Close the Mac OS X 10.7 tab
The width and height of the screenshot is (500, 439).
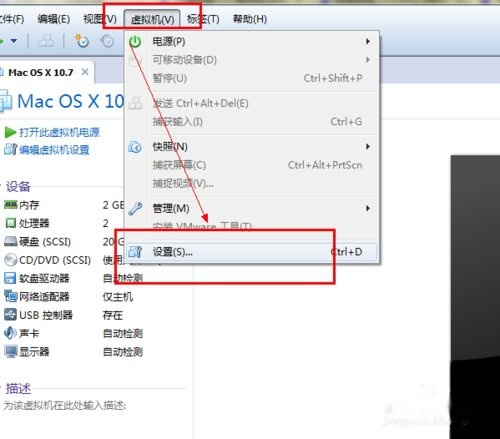point(85,72)
